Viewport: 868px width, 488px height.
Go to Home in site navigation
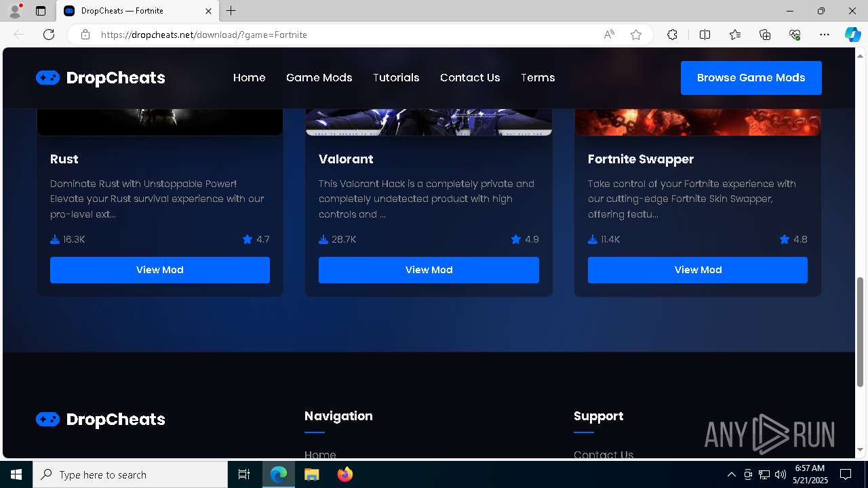(250, 78)
